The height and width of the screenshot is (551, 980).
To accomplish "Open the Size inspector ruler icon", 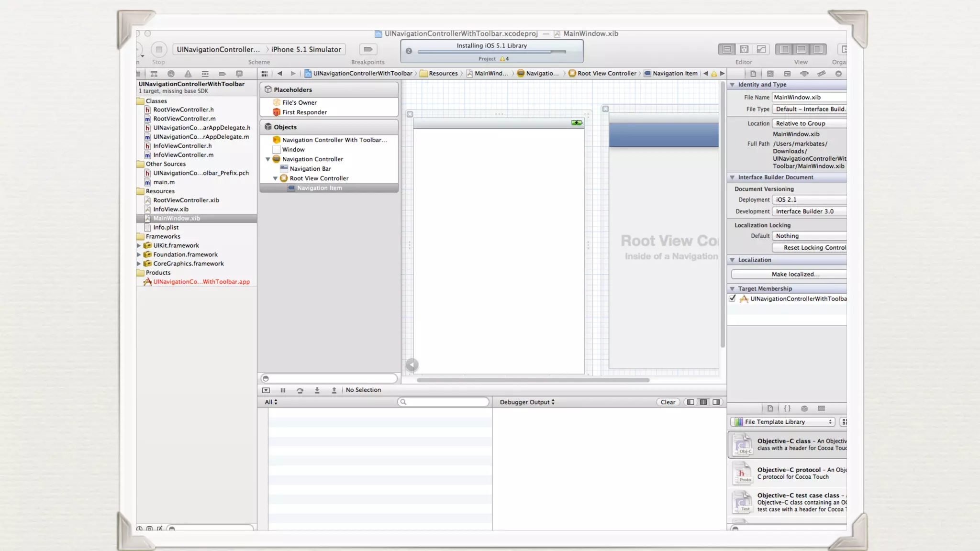I will [x=821, y=74].
